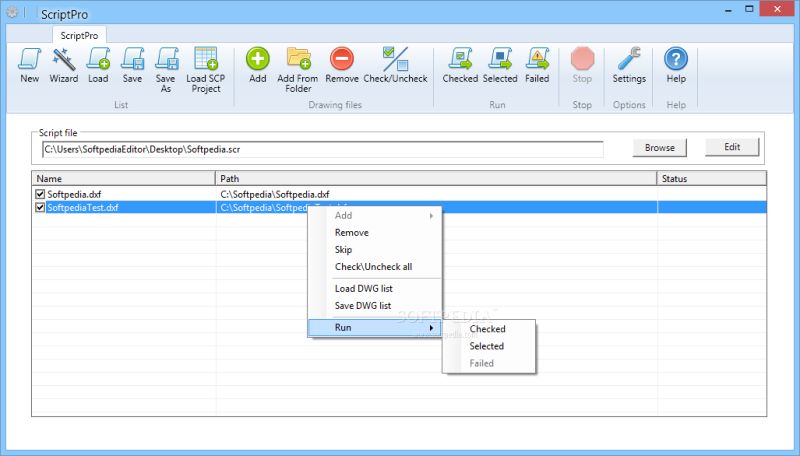Maximize the ScriptPro window
The height and width of the screenshot is (456, 800).
[749, 9]
